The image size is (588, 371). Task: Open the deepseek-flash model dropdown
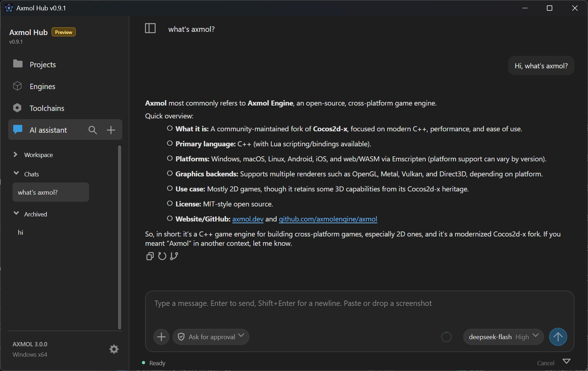(x=503, y=337)
